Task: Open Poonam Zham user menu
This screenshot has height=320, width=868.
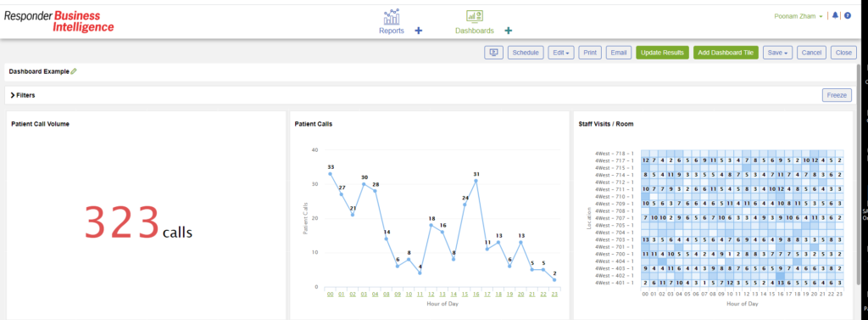Action: tap(798, 17)
